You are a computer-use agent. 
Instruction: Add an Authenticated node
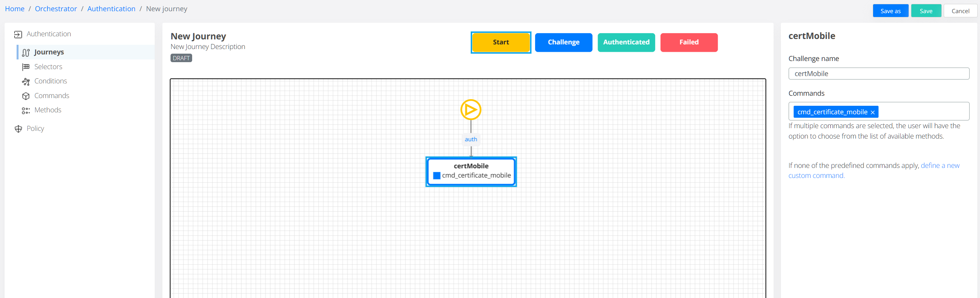[626, 42]
